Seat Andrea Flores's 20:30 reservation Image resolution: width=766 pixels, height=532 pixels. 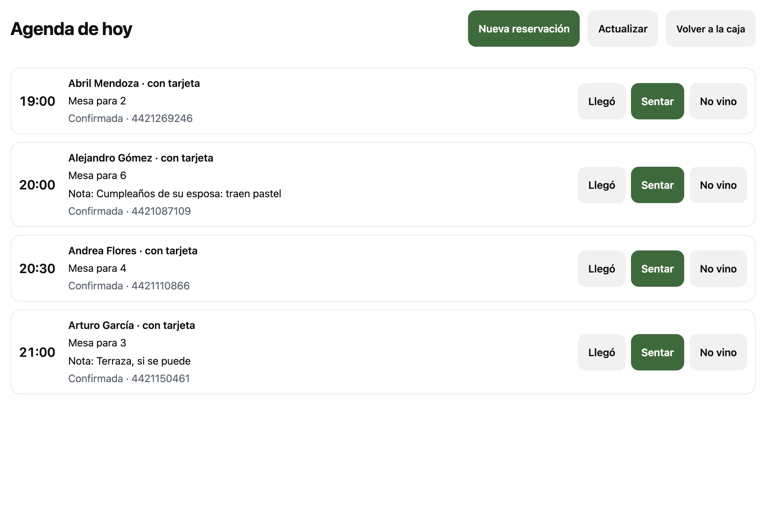657,268
